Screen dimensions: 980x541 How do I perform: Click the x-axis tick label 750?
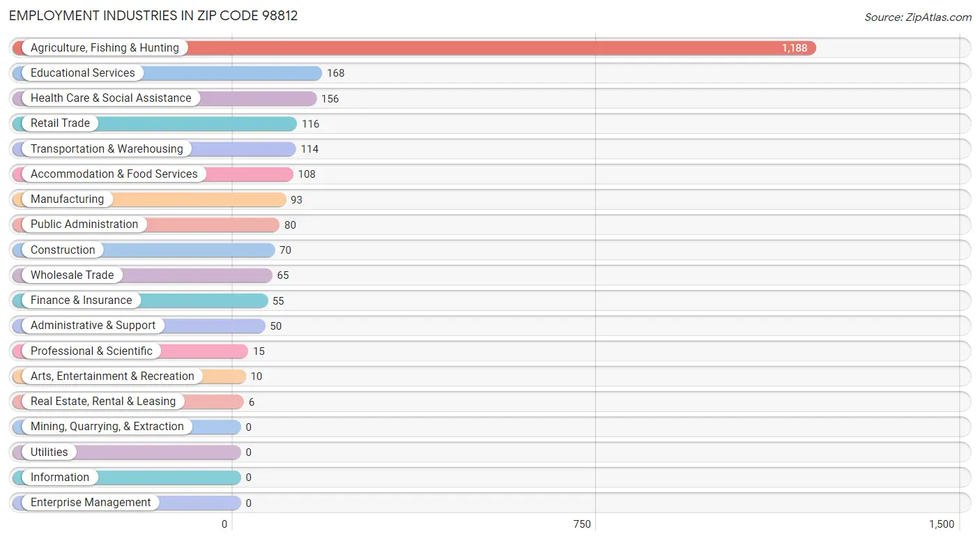582,524
